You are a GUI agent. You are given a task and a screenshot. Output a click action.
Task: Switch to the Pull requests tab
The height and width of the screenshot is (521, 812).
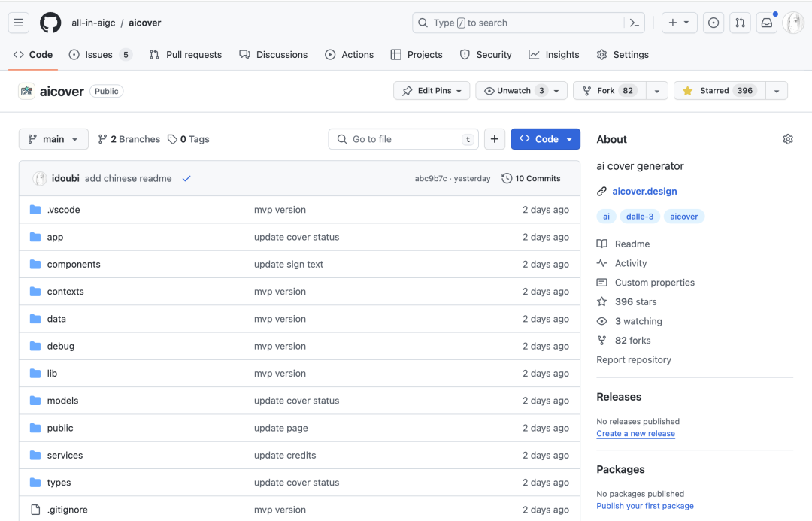coord(186,54)
